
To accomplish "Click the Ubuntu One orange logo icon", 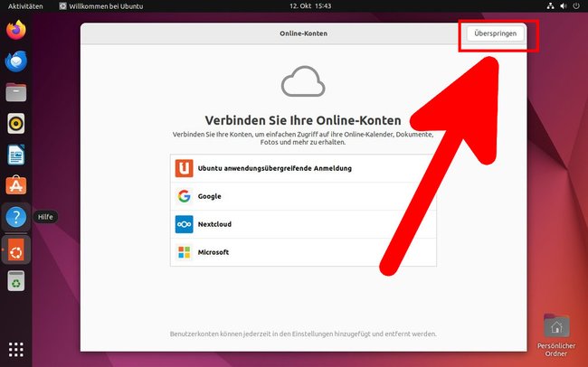I will coord(185,168).
